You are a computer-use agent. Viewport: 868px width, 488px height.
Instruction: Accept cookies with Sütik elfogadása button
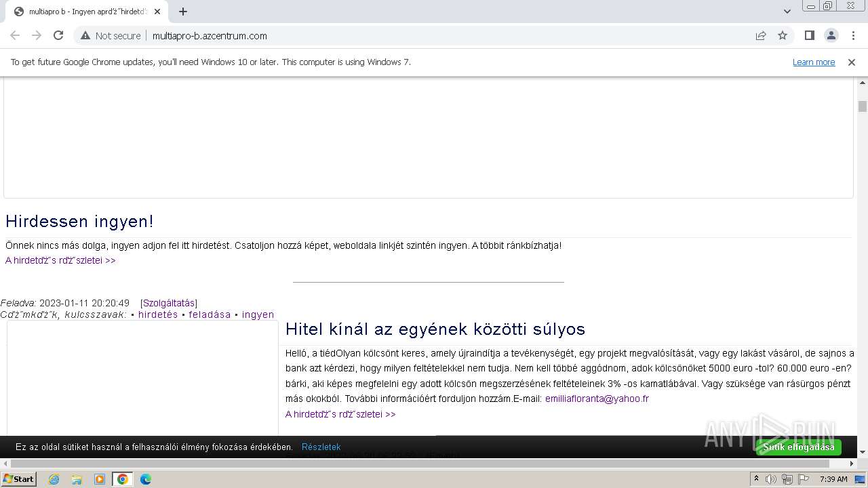(x=799, y=447)
